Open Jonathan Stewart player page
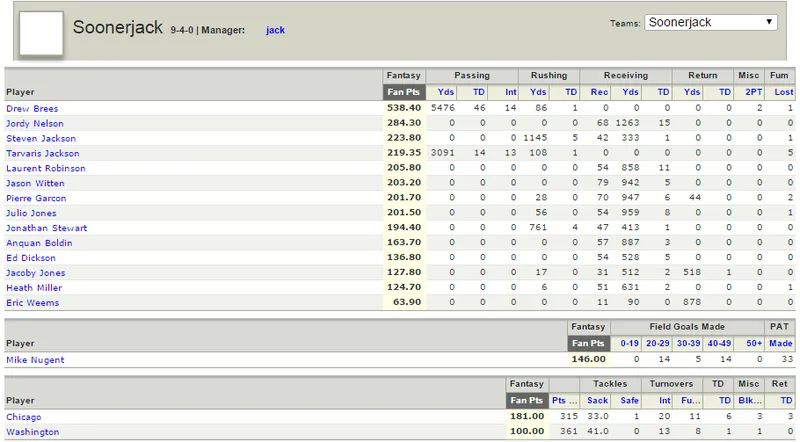The width and height of the screenshot is (800, 442). [46, 228]
